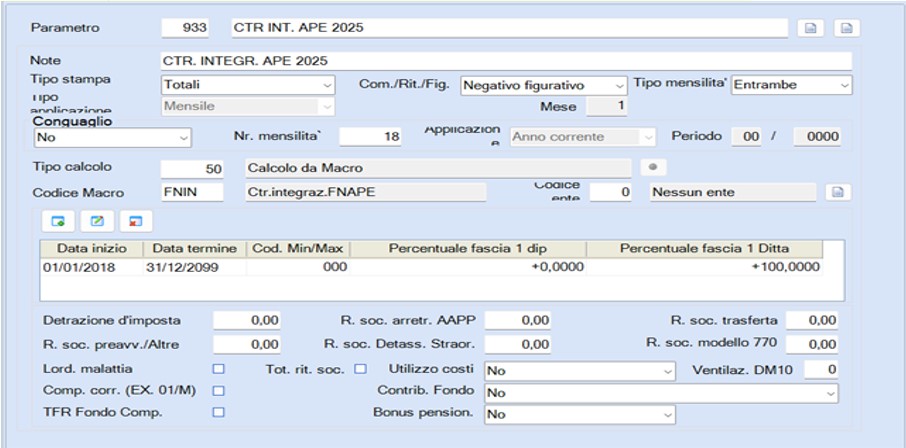
Task: Expand the Tipo mensilita' dropdown showing Entrambe
Action: [792, 85]
